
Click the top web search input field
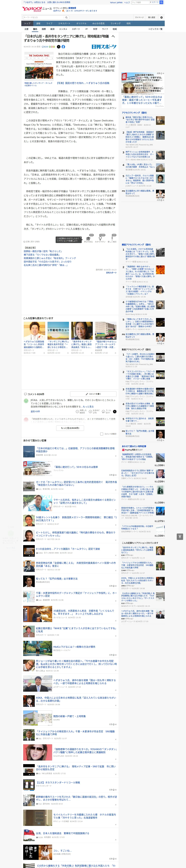pyautogui.click(x=140, y=2)
